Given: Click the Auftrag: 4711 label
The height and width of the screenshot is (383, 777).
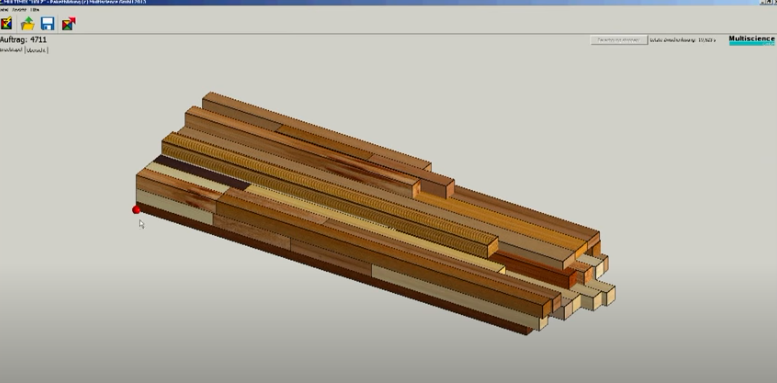Looking at the screenshot, I should (23, 40).
